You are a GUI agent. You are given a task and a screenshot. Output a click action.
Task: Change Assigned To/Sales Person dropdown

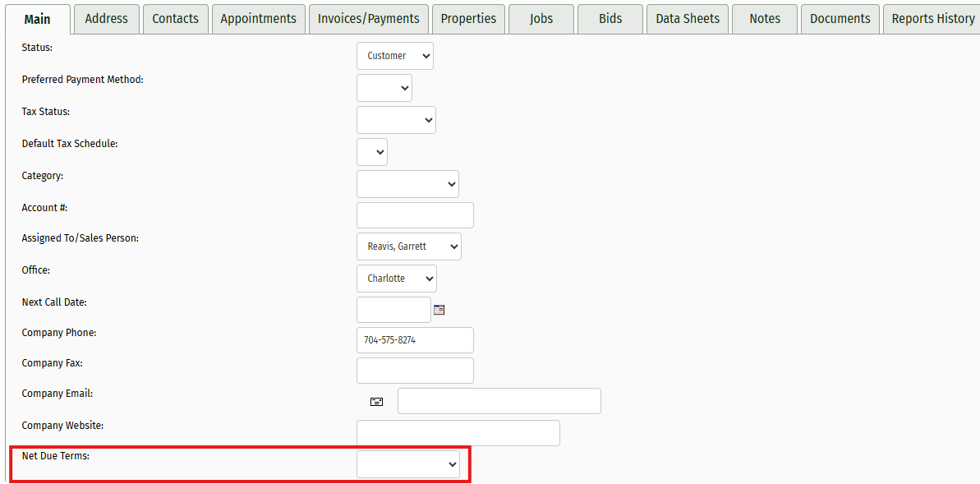pos(408,247)
